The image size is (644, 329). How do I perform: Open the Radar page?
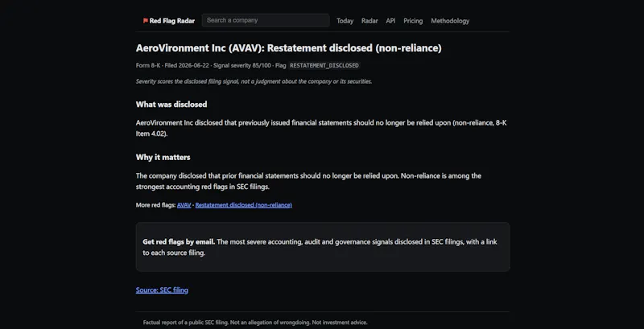(369, 20)
